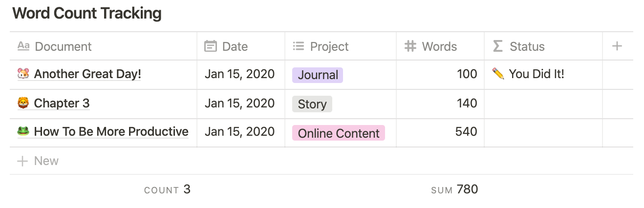Open the Project column options
Viewport: 644px width, 208px height.
pyautogui.click(x=341, y=46)
